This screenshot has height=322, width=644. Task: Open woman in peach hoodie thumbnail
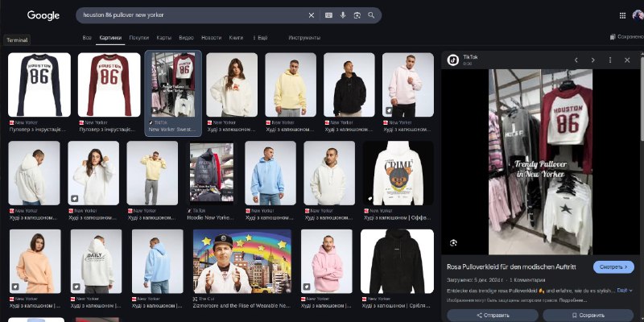click(35, 261)
